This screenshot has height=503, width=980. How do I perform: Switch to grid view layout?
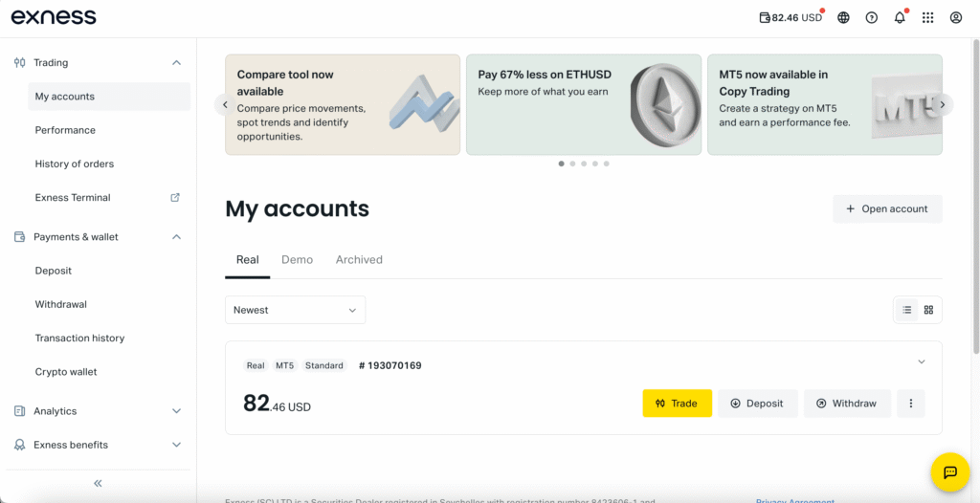click(x=928, y=310)
